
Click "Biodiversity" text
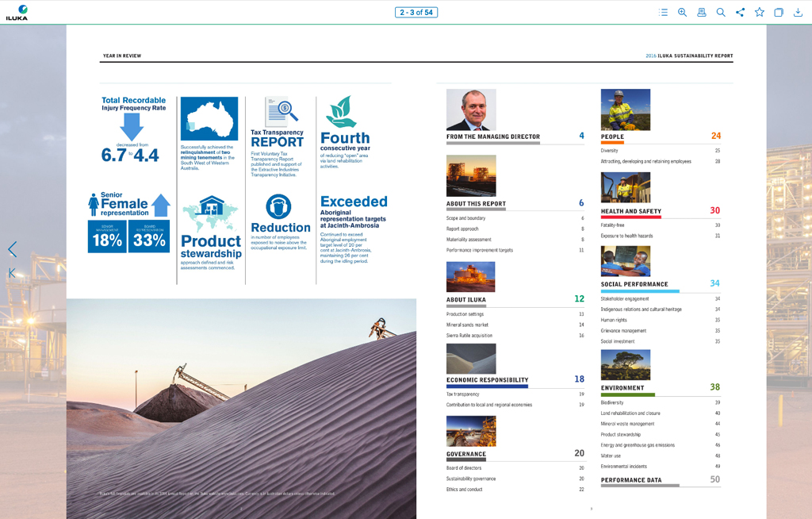pyautogui.click(x=612, y=402)
